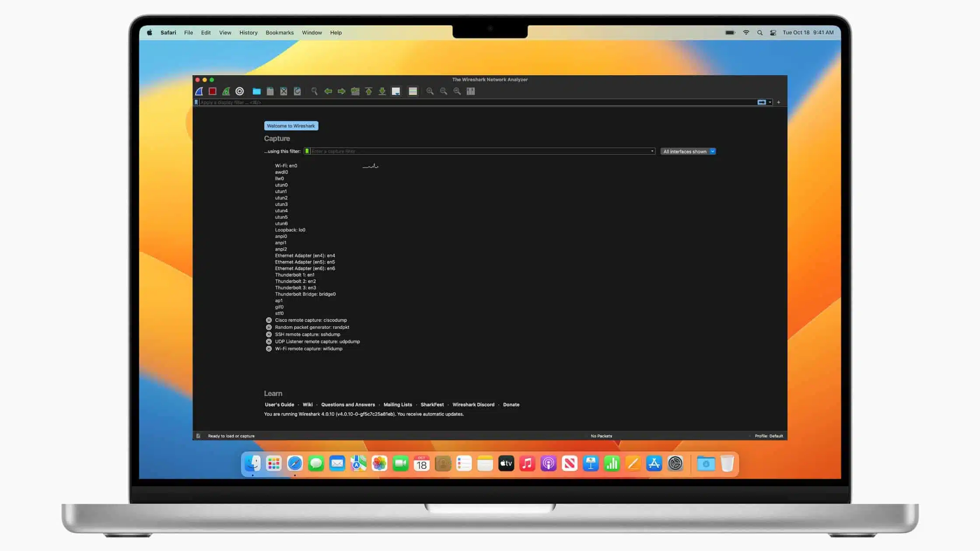
Task: Apply display filter with the blue arrow button
Action: click(762, 102)
